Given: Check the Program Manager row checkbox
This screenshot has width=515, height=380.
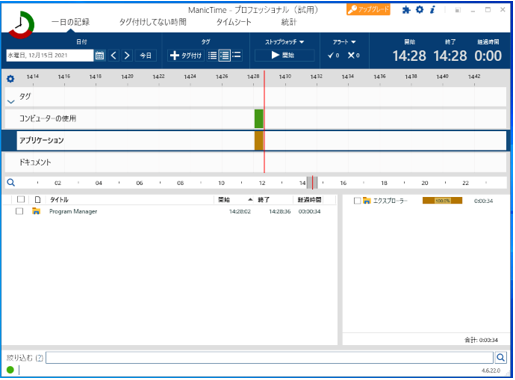Looking at the screenshot, I should click(19, 211).
